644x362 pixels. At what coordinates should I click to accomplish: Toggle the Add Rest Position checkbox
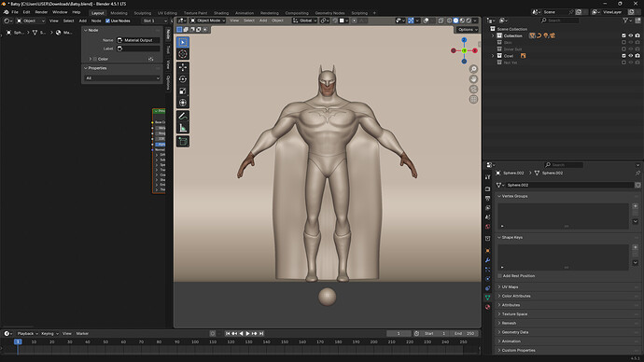pyautogui.click(x=500, y=276)
